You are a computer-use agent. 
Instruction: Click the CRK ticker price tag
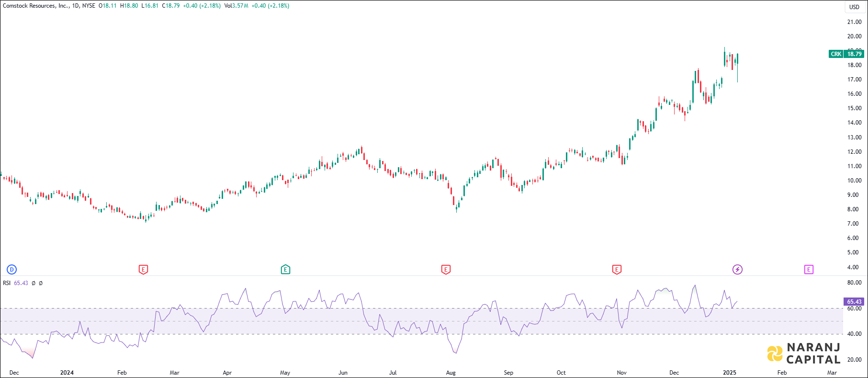coord(836,54)
